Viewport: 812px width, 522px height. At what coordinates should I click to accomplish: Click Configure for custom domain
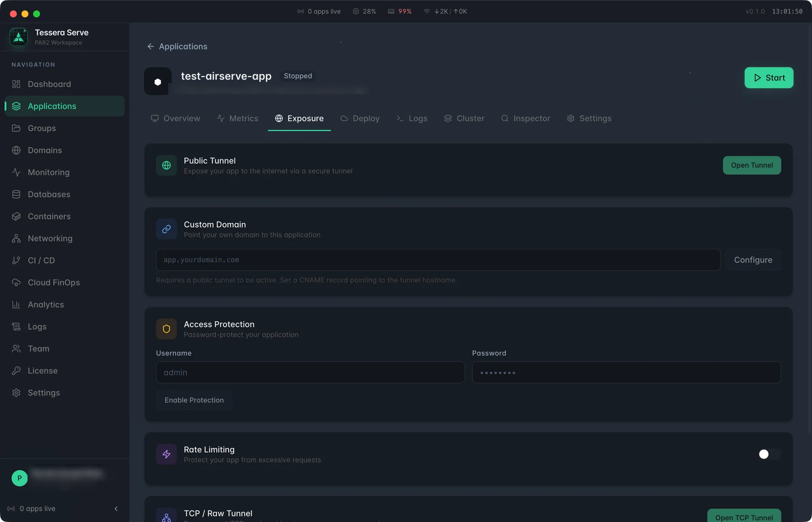753,260
